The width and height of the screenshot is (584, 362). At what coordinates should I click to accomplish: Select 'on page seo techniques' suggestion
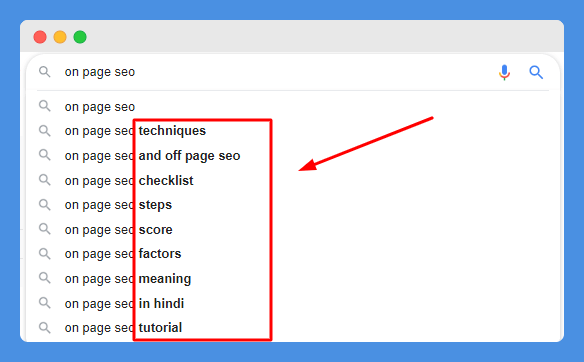135,131
